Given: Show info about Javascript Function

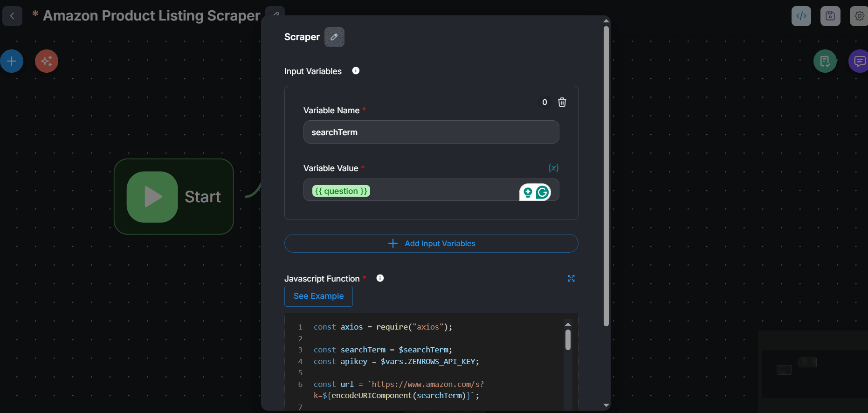Looking at the screenshot, I should click(380, 278).
